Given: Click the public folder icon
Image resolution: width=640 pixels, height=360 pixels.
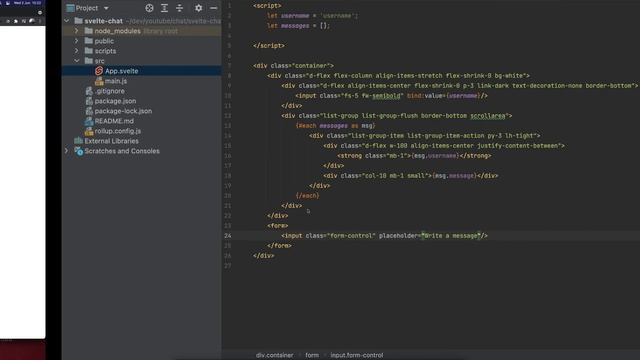Looking at the screenshot, I should click(89, 41).
